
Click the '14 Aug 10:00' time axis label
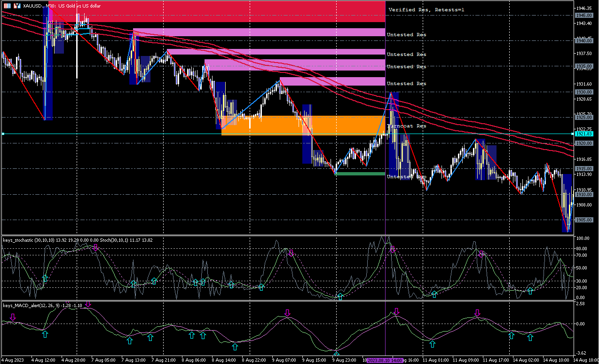pyautogui.click(x=555, y=360)
